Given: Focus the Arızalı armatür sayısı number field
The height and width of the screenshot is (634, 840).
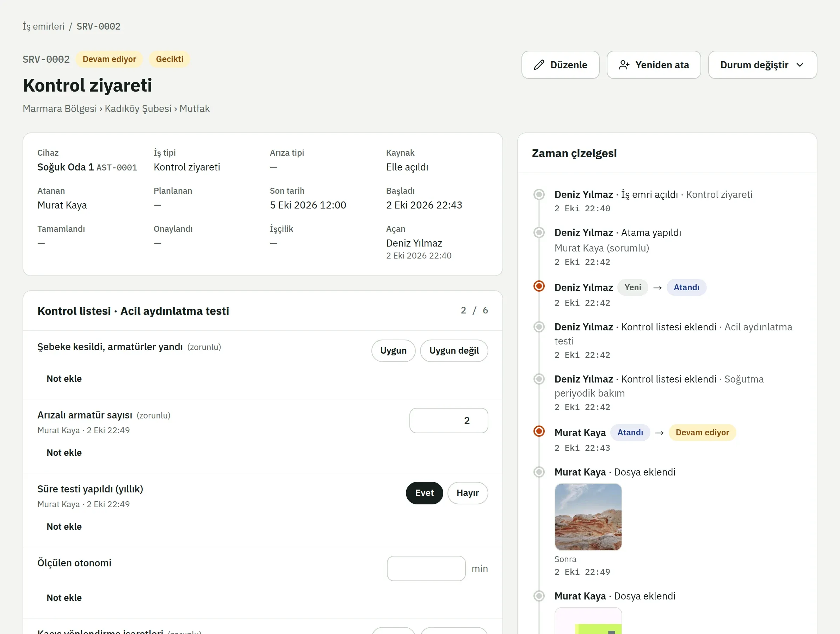Looking at the screenshot, I should pyautogui.click(x=449, y=420).
